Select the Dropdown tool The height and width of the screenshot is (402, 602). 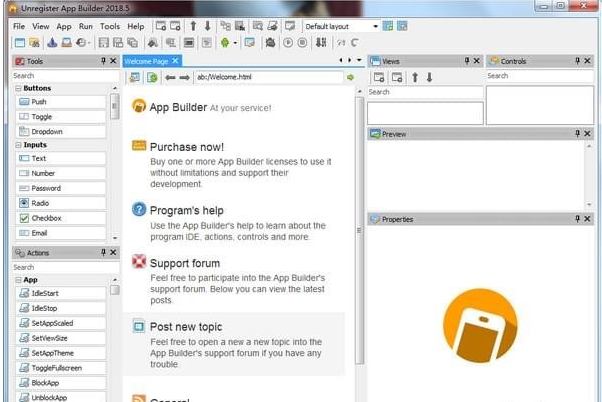61,132
